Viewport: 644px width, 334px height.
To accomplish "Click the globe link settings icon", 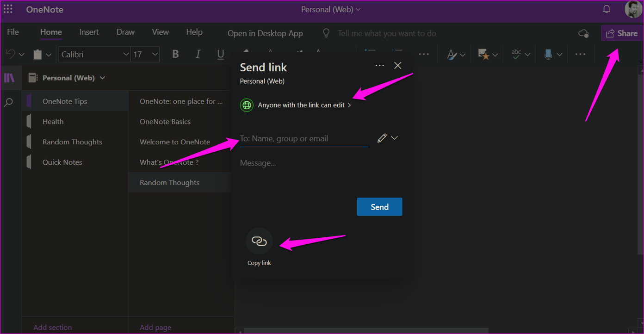I will point(247,105).
